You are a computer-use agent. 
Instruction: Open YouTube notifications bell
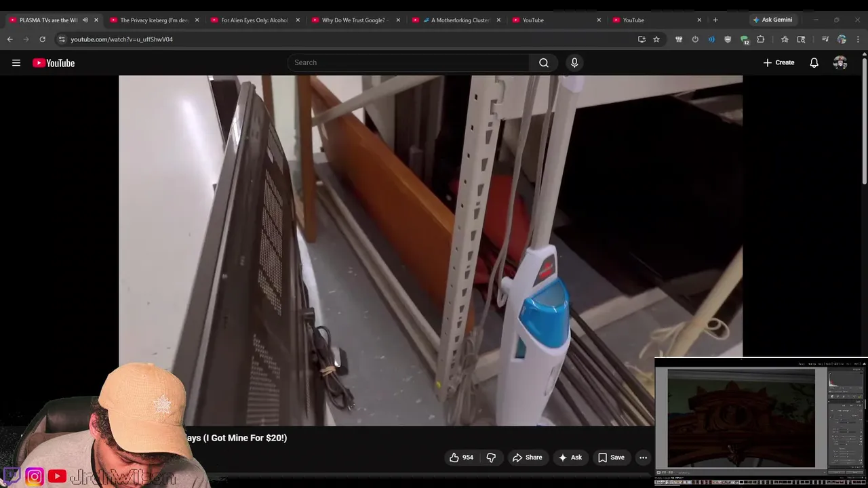point(814,63)
